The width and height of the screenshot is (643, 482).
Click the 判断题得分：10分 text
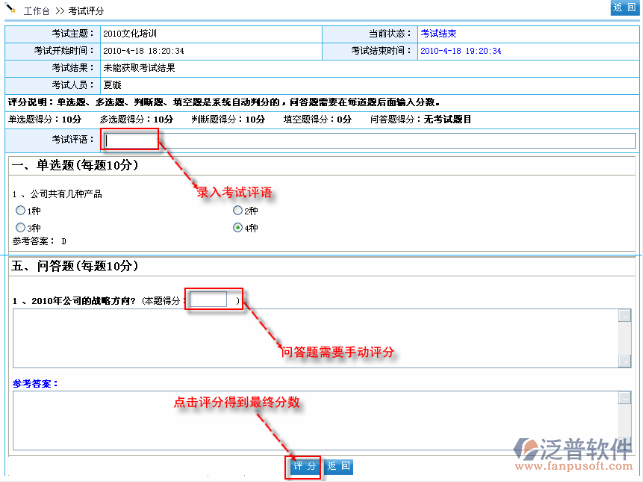[228, 119]
